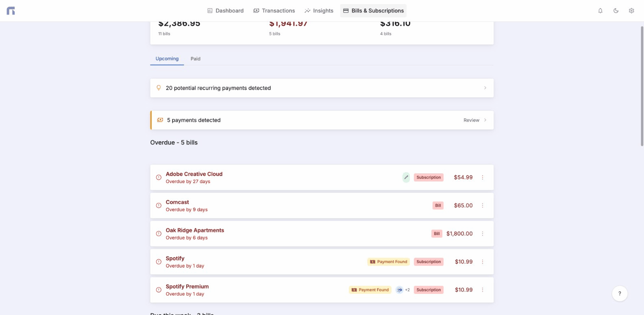Click the app logo in top-left corner

coord(11,11)
